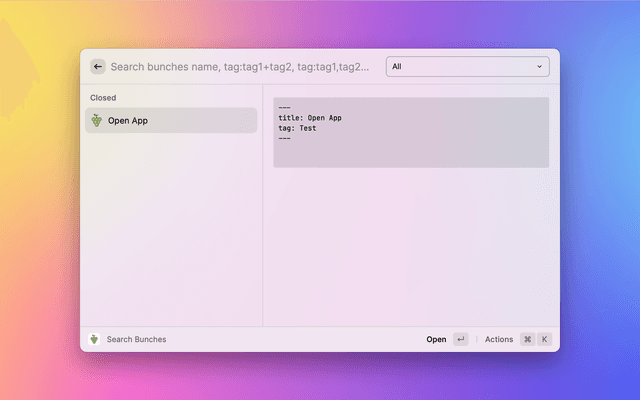Open the Actions menu
This screenshot has height=400, width=640.
[x=498, y=339]
